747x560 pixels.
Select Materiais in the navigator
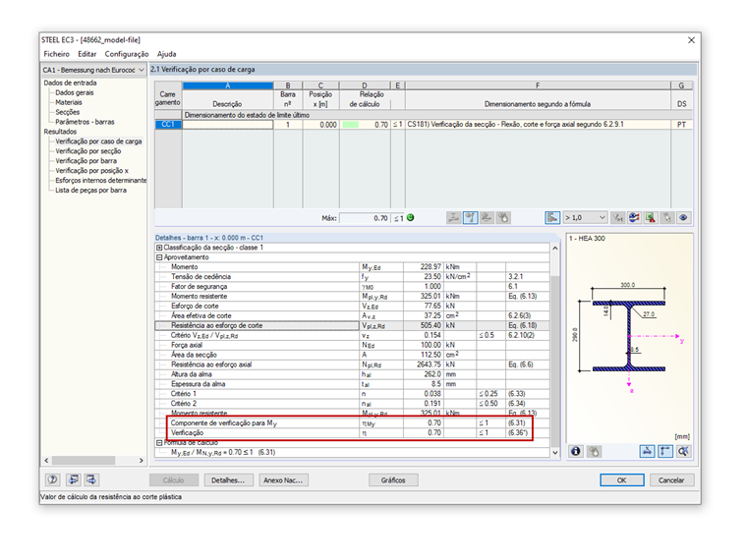tap(69, 102)
